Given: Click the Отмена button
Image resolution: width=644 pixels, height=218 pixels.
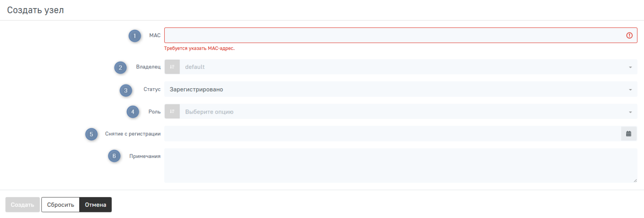Looking at the screenshot, I should [95, 205].
